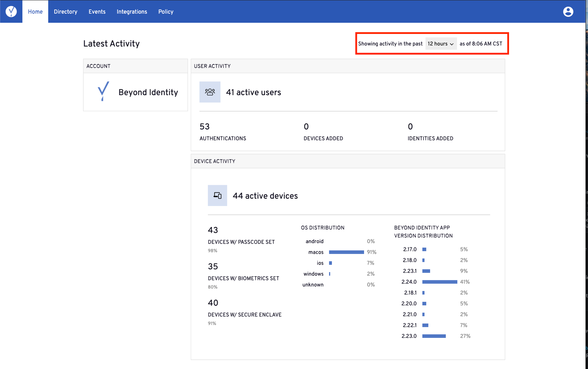Click the 2.23.1 version label

[x=410, y=271]
